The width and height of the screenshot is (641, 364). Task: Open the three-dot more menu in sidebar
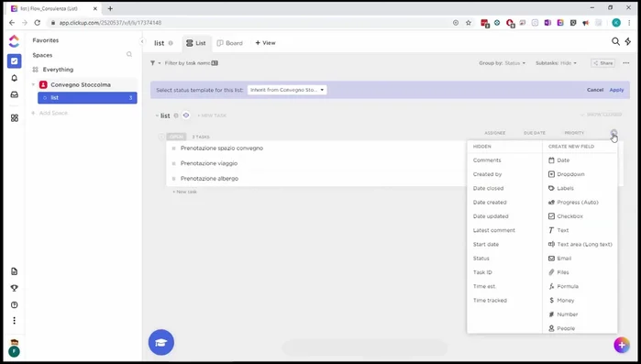pos(15,321)
